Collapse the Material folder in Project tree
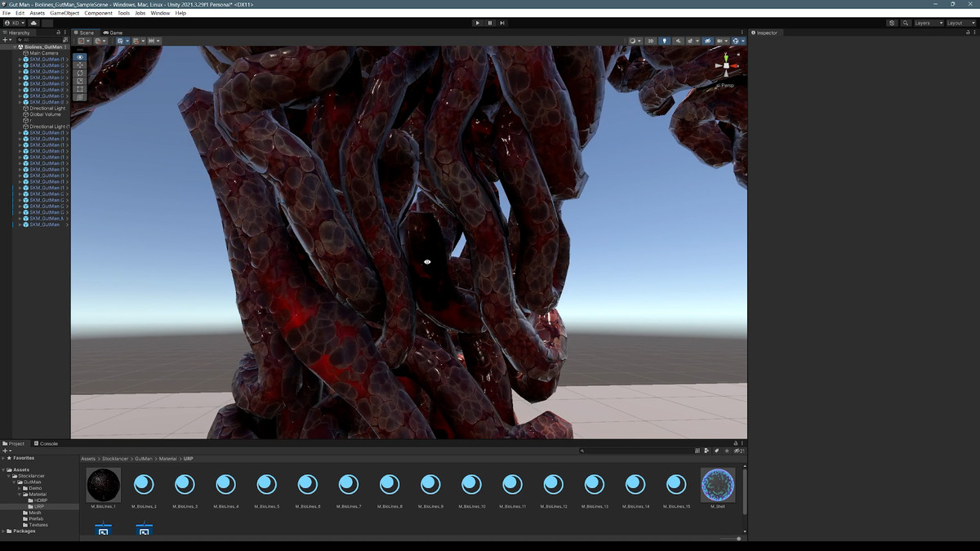Viewport: 980px width, 551px height. pos(20,494)
